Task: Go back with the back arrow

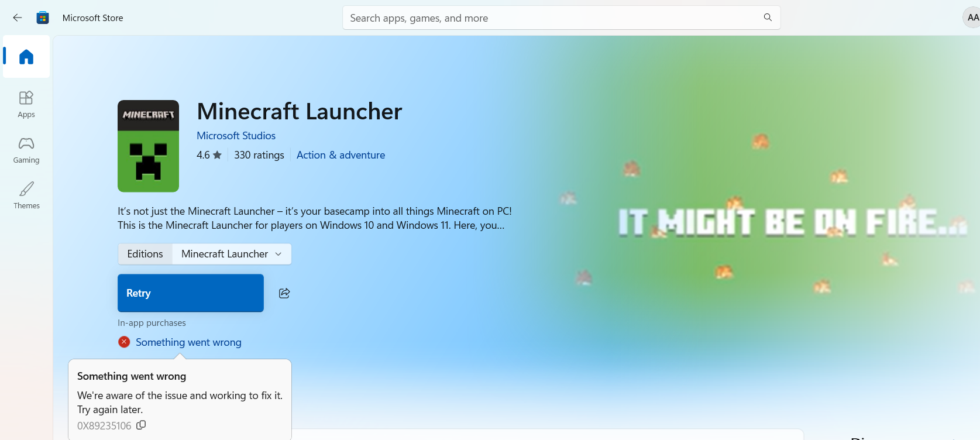Action: 18,18
